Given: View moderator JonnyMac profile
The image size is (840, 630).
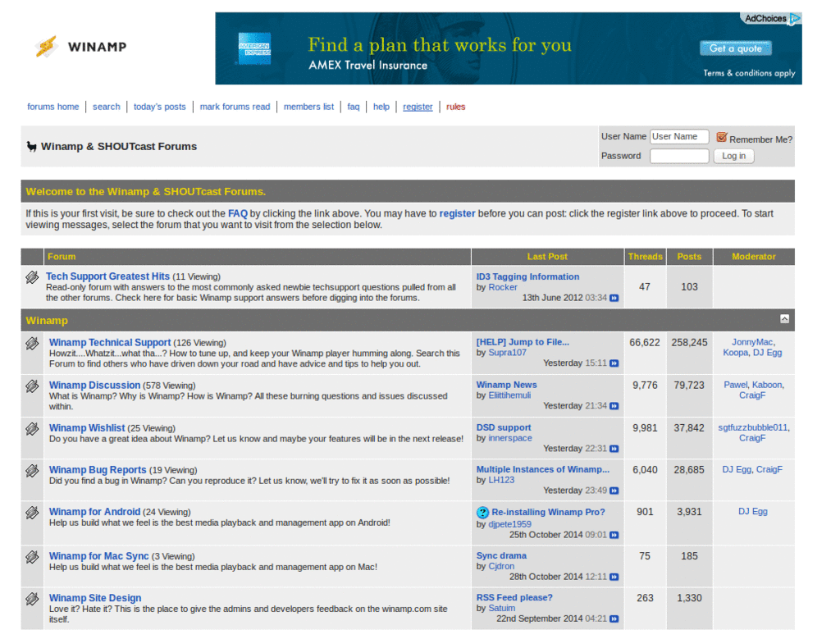Looking at the screenshot, I should tap(752, 342).
